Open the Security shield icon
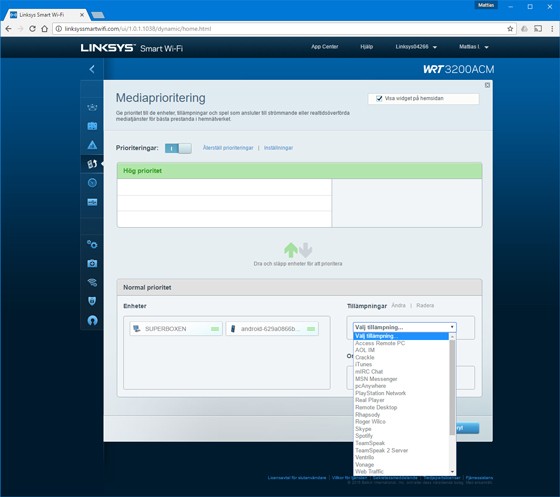 click(x=92, y=301)
